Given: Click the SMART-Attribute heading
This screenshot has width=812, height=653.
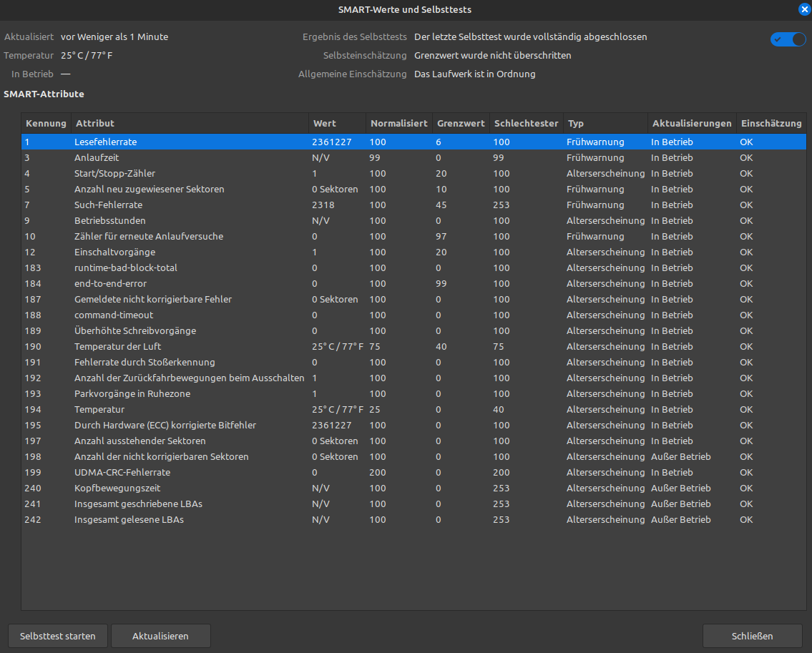Looking at the screenshot, I should tap(44, 94).
